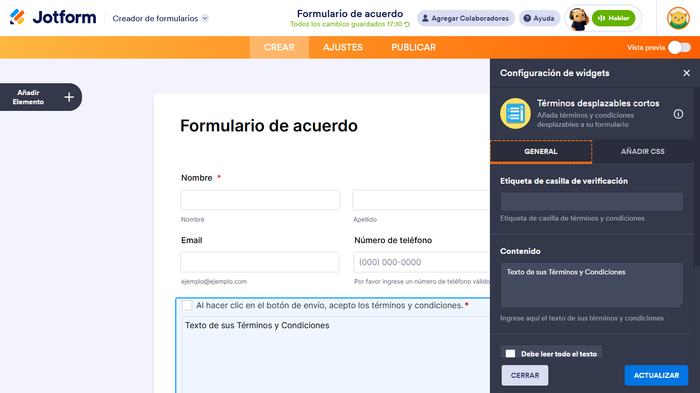Click the terms text box in form
Screen dimensions: 700x393
[336, 355]
